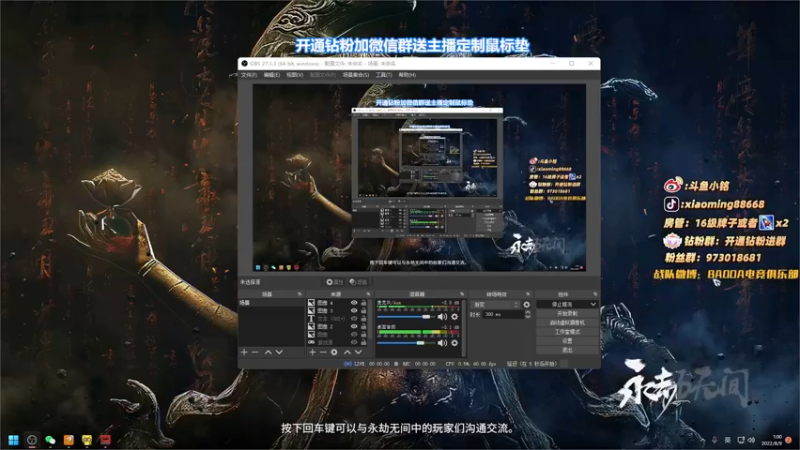Adjust the 桌面音频 volume slider
The height and width of the screenshot is (450, 800).
point(405,343)
